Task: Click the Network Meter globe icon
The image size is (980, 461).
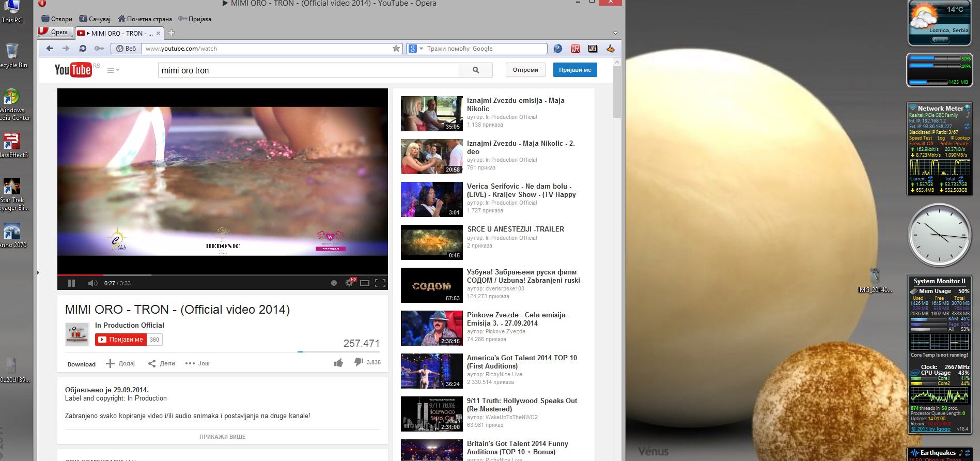Action: pyautogui.click(x=968, y=108)
